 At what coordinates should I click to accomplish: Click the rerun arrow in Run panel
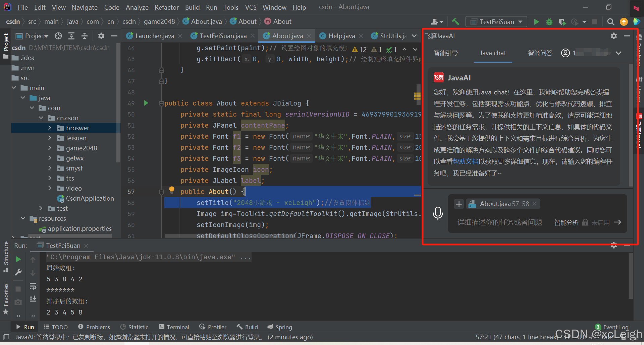pos(18,259)
